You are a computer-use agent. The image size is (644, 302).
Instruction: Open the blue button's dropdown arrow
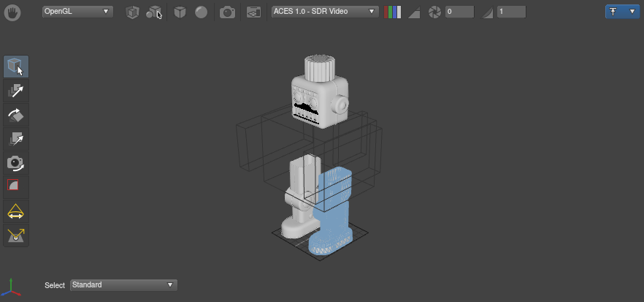point(632,12)
